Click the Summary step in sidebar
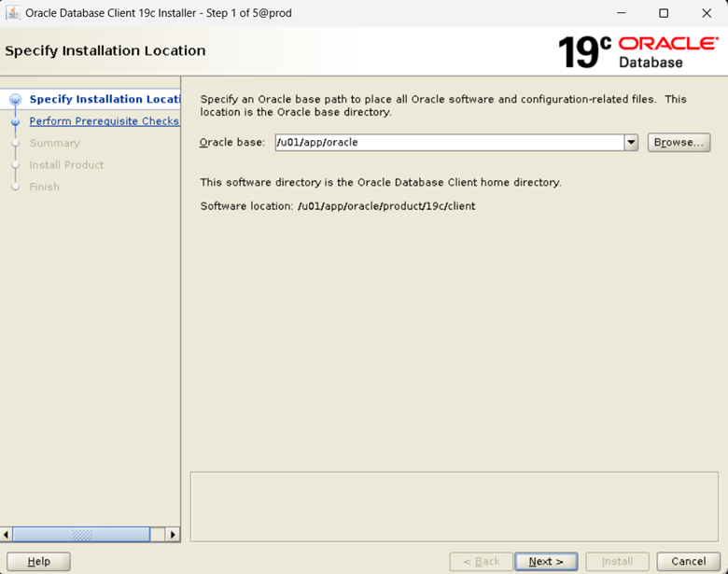728x574 pixels. click(x=55, y=143)
